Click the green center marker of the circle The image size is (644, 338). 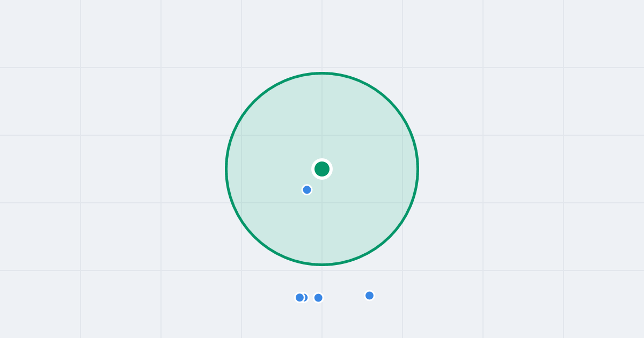322,169
